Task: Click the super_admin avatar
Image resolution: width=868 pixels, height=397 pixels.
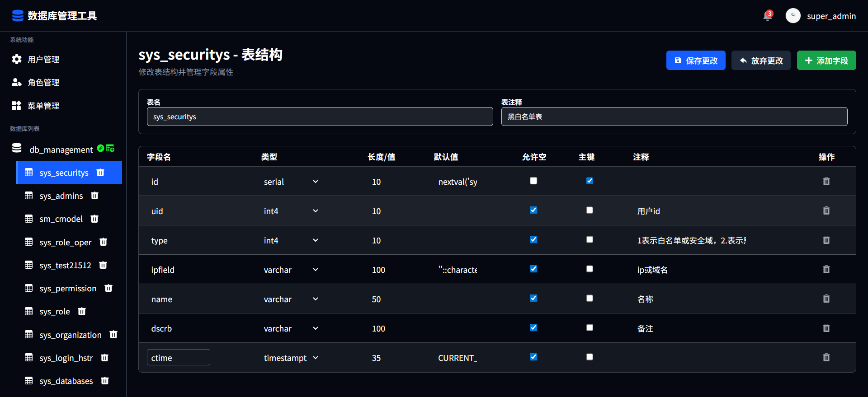Action: pos(793,16)
